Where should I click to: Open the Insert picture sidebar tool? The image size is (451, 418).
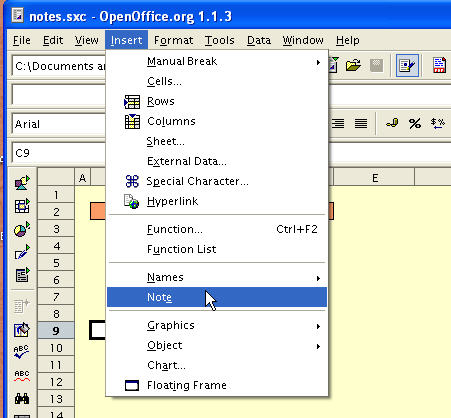point(22,183)
